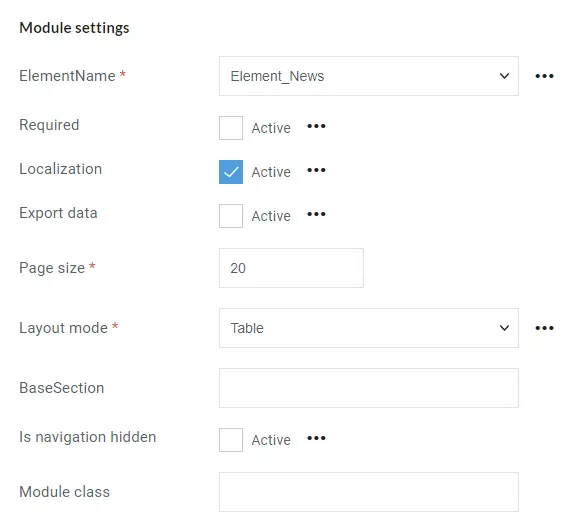Open the more-options dots beside ElementName dropdown
585x529 pixels.
(x=544, y=76)
